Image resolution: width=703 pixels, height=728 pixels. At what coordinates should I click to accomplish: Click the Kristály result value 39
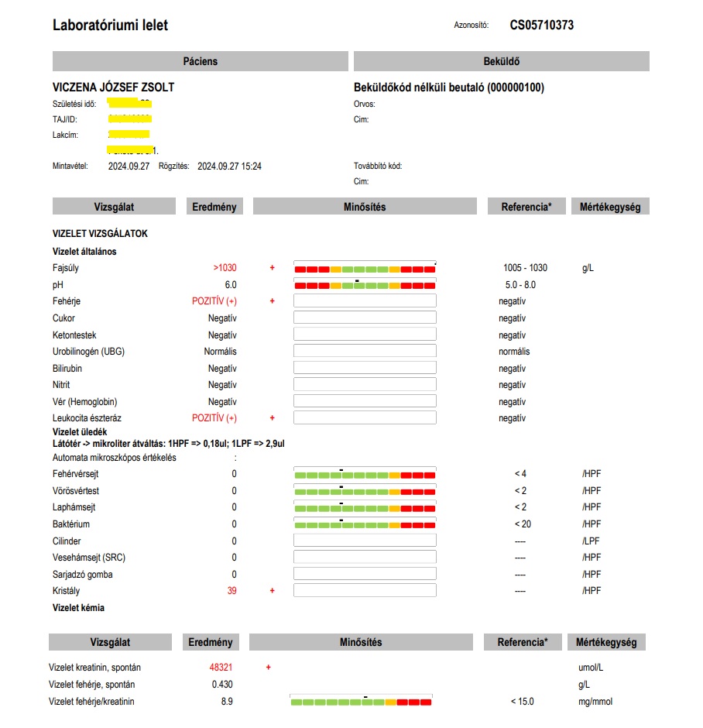pos(231,591)
